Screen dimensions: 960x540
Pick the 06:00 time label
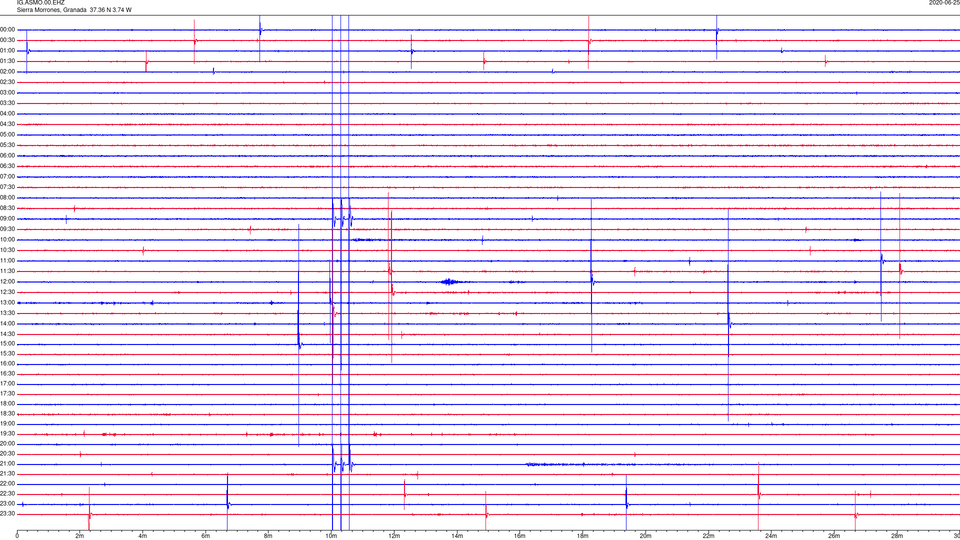coord(7,156)
